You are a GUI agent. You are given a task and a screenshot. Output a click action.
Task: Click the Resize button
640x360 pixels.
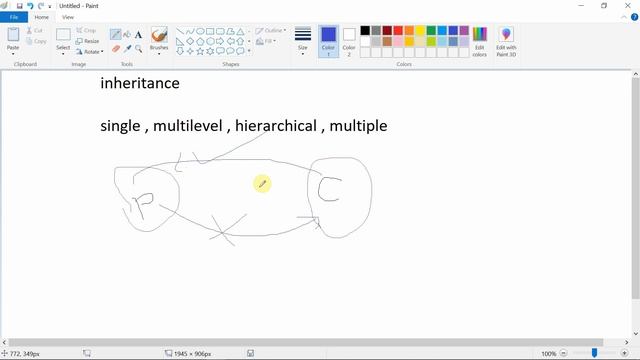tap(87, 41)
